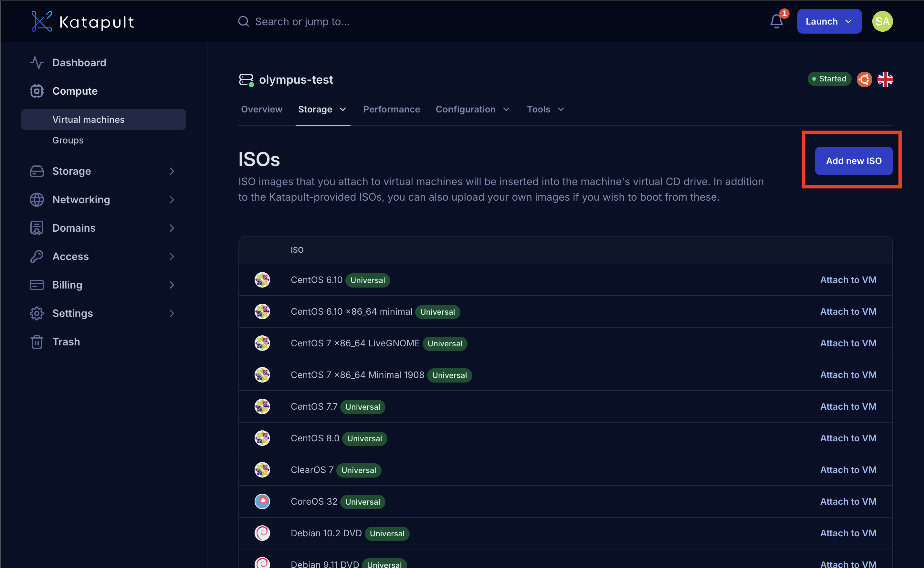Click the Domains certificate icon
924x568 pixels.
point(37,228)
